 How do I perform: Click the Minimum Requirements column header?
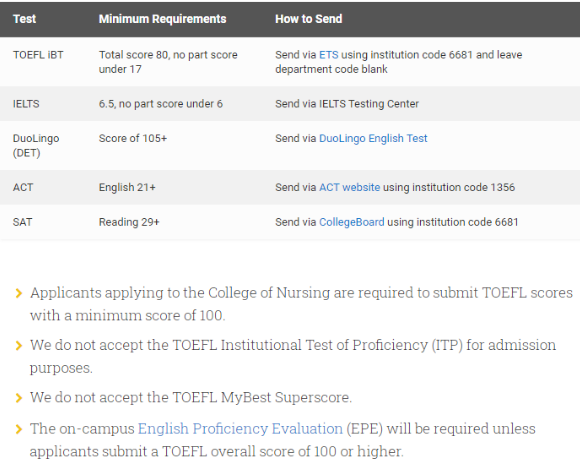pyautogui.click(x=162, y=19)
